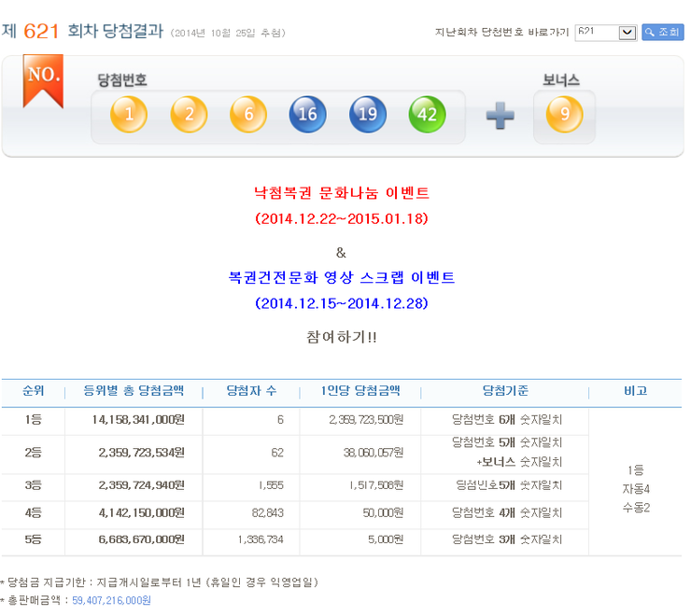The height and width of the screenshot is (616, 691).
Task: Click total prize 2,359,723,534원
Action: click(x=141, y=453)
